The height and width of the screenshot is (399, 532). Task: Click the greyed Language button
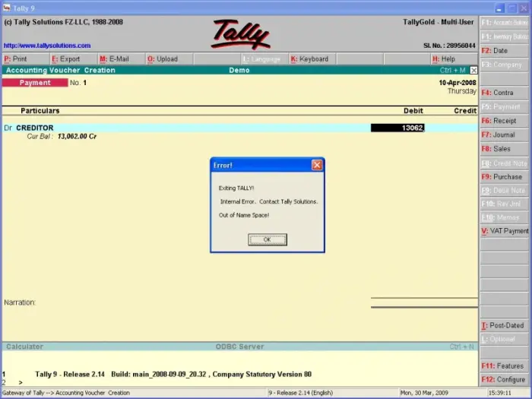pos(264,59)
